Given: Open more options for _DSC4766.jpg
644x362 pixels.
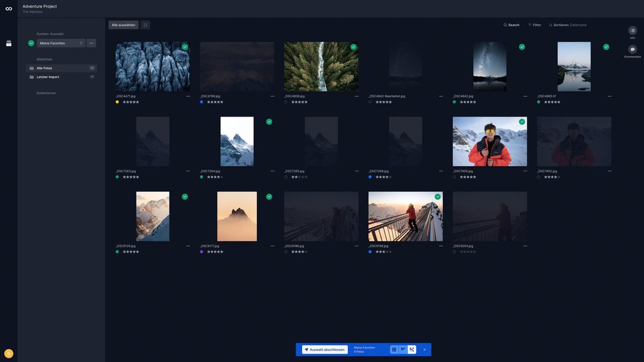Looking at the screenshot, I should pos(272,96).
